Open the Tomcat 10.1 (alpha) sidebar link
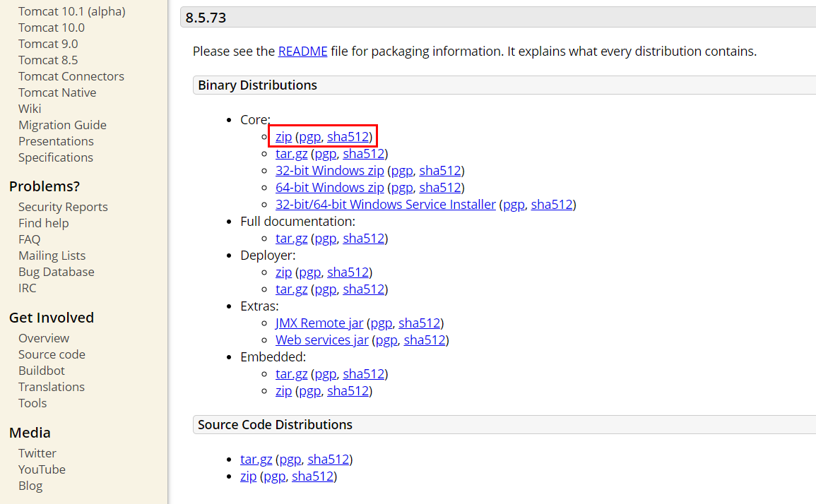The image size is (816, 504). click(x=72, y=11)
